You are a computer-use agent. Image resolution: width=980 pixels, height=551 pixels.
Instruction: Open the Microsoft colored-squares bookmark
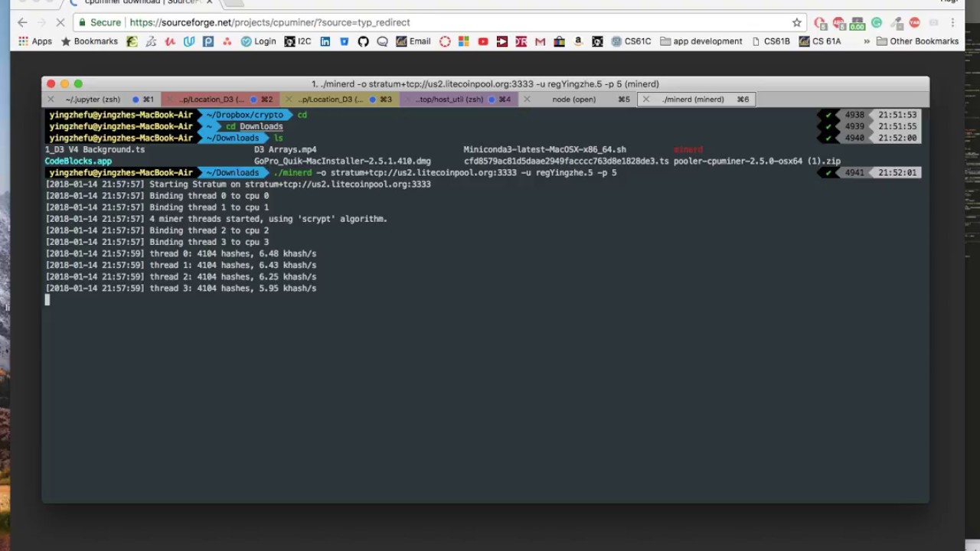click(464, 41)
